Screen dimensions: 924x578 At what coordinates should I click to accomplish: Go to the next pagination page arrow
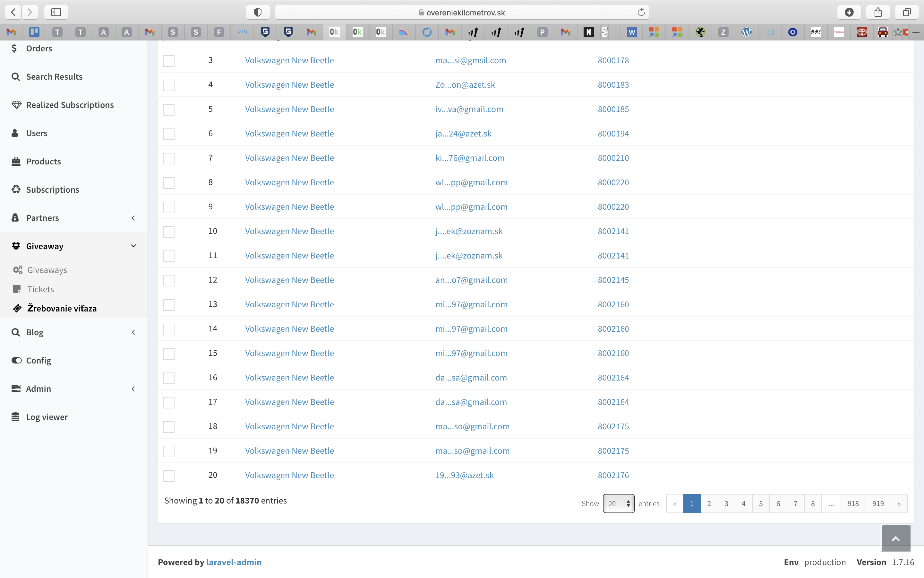pyautogui.click(x=899, y=504)
